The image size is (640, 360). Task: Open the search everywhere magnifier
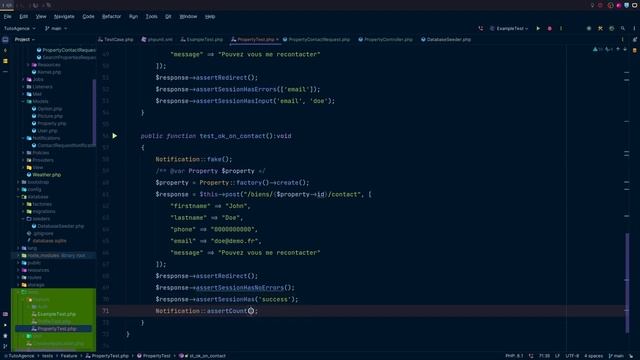click(x=623, y=29)
